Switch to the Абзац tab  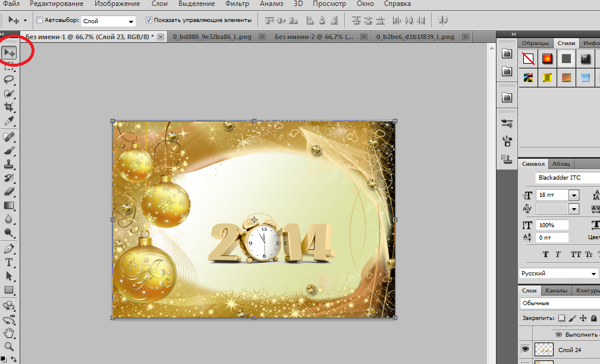tap(561, 164)
